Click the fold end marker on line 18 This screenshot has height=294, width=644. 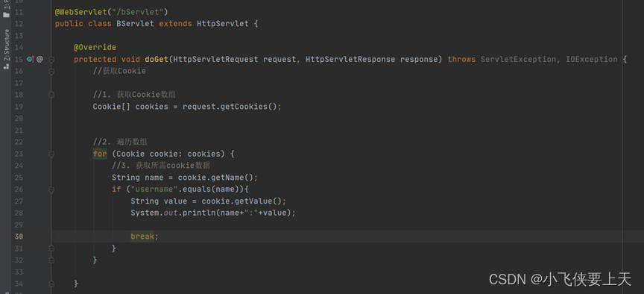[x=51, y=95]
